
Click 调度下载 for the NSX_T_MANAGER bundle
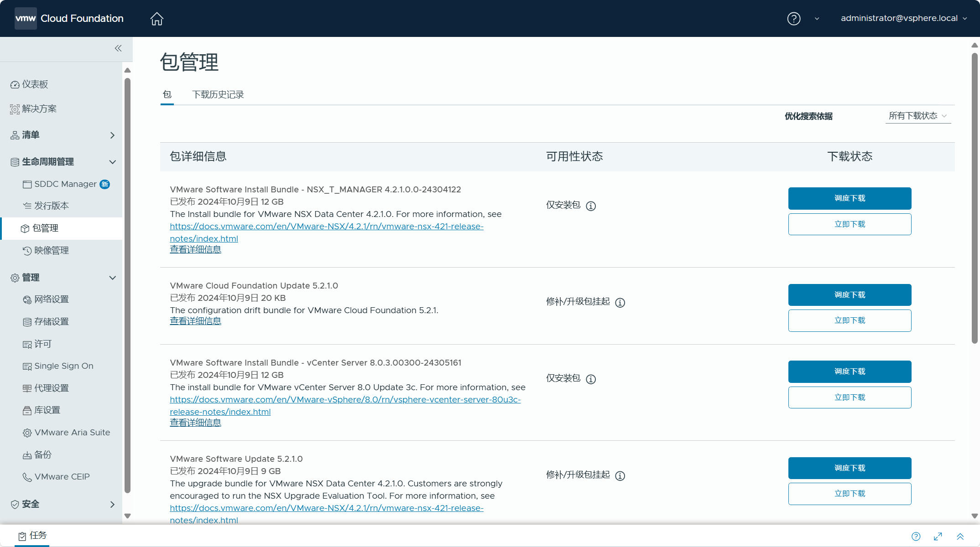tap(850, 198)
